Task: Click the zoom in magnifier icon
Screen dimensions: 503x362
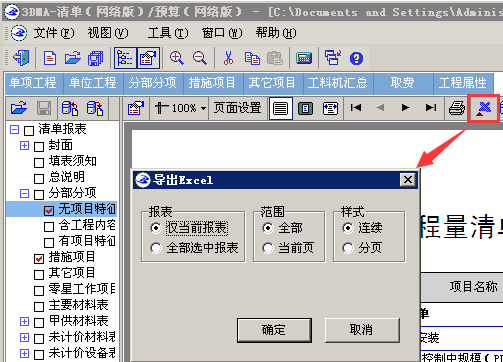Action: tap(177, 58)
